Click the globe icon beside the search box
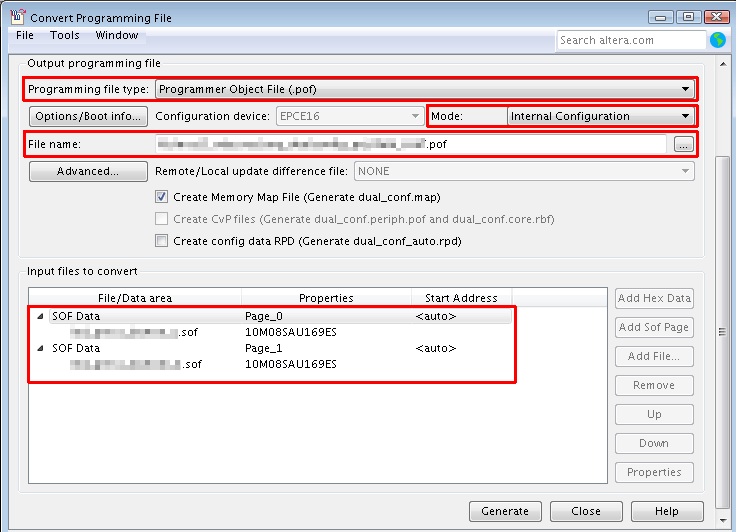736x532 pixels. pos(717,40)
